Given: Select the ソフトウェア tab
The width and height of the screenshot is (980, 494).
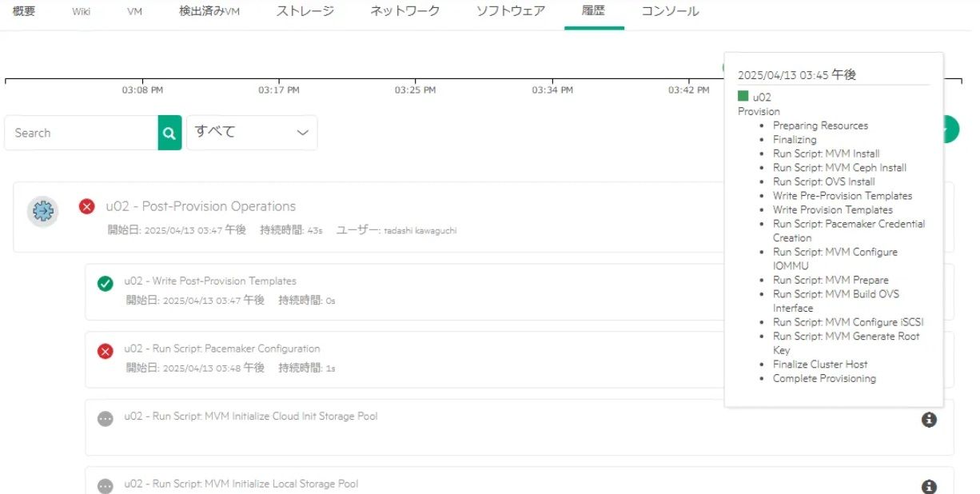Looking at the screenshot, I should click(x=511, y=11).
